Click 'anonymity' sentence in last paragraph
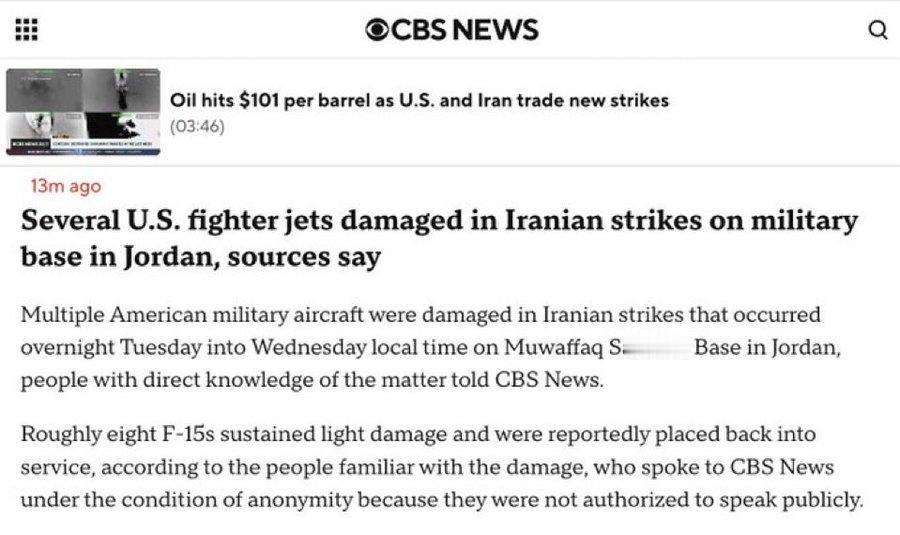 (442, 500)
